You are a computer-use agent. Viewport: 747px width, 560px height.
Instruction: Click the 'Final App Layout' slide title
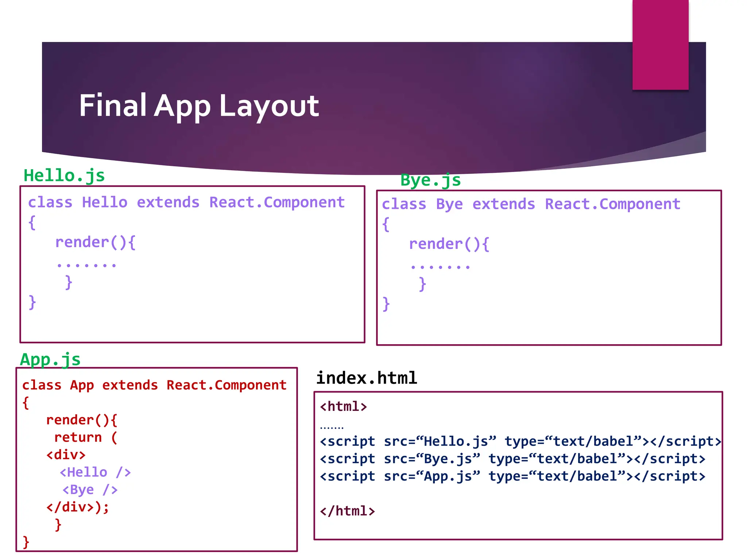pyautogui.click(x=199, y=106)
